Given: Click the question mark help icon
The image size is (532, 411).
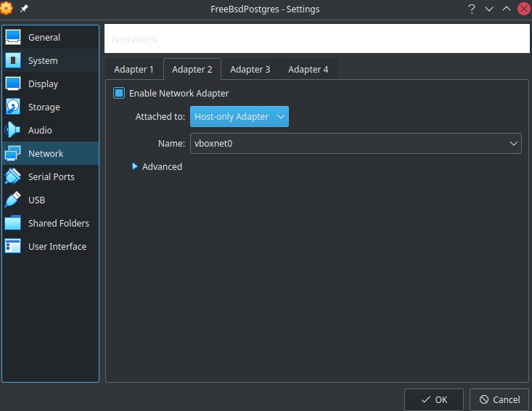Looking at the screenshot, I should 471,9.
